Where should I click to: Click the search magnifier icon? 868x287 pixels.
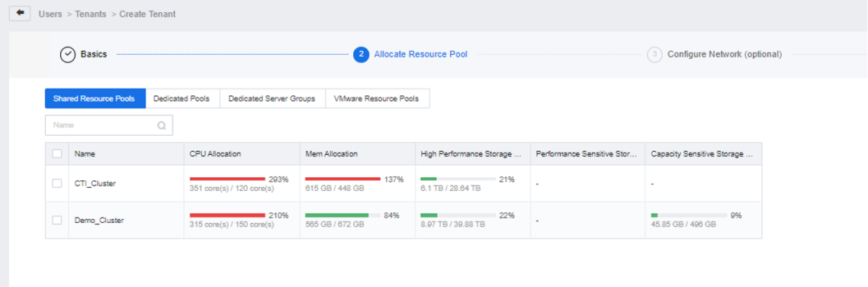coord(162,126)
